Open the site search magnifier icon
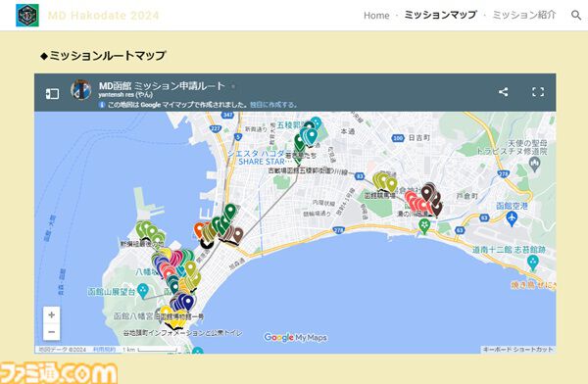588x384 pixels. 576,16
